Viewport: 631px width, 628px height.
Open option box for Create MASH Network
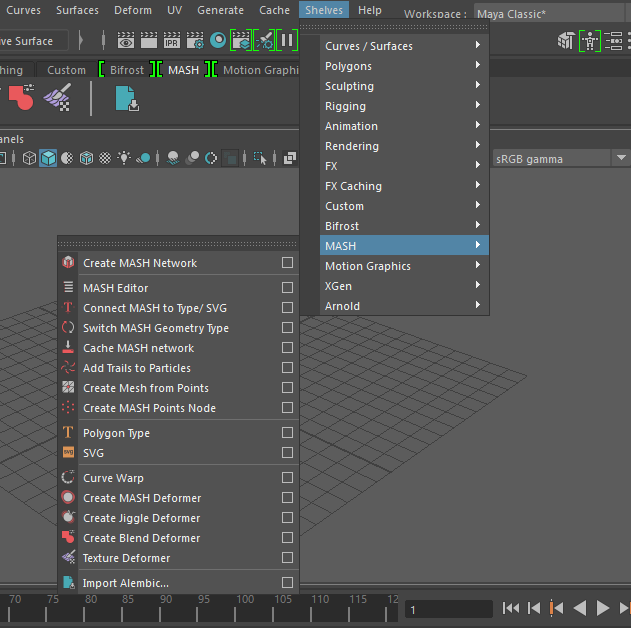[287, 263]
